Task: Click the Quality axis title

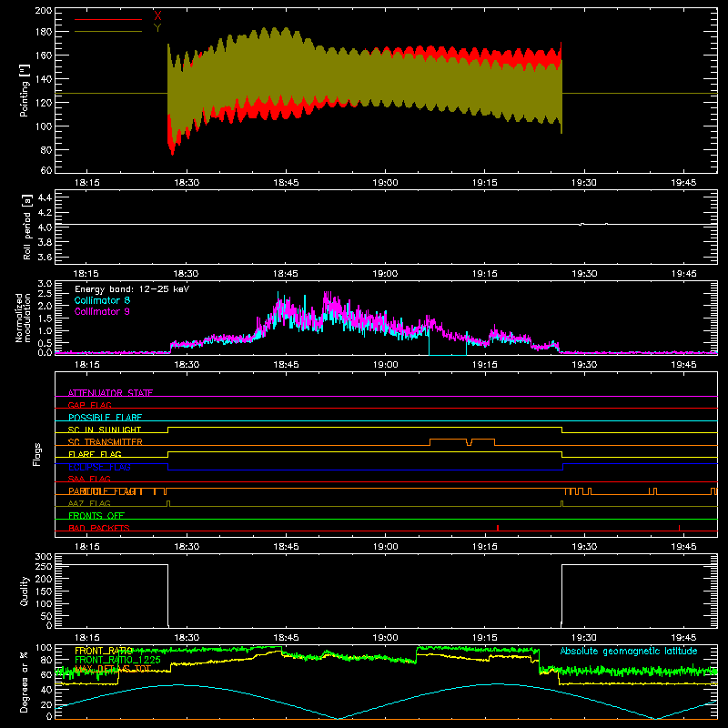Action: click(x=25, y=591)
